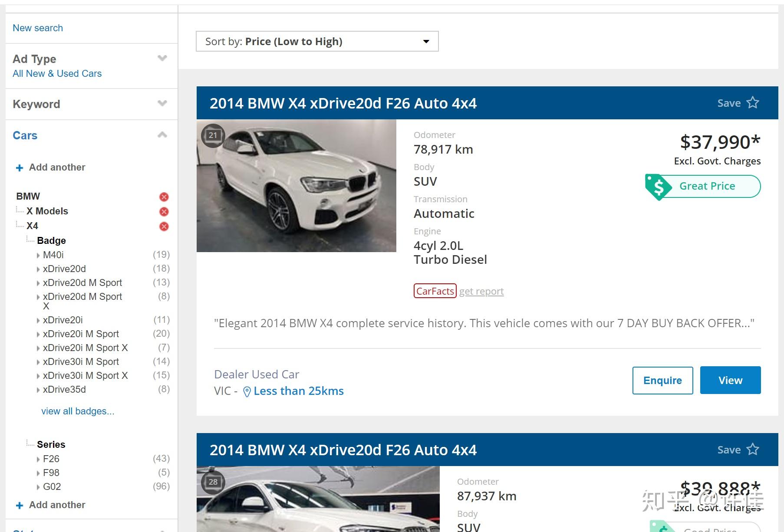Click the 78,917 km odometer value
The width and height of the screenshot is (784, 532).
pos(443,150)
